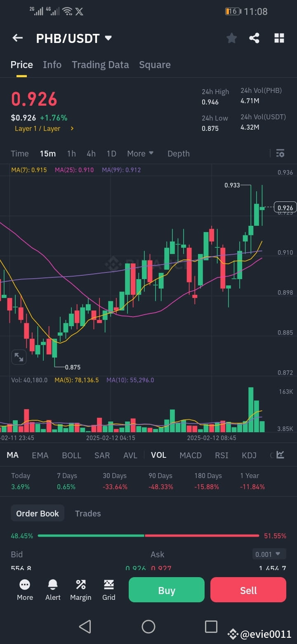This screenshot has height=644, width=297.
Task: Open the share icon at the top
Action: click(x=254, y=38)
